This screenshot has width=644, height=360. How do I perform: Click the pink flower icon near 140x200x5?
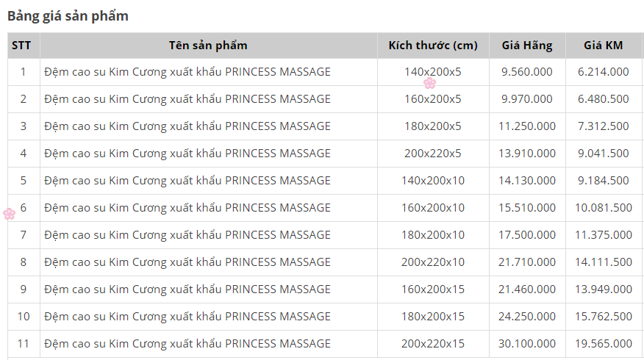point(430,83)
